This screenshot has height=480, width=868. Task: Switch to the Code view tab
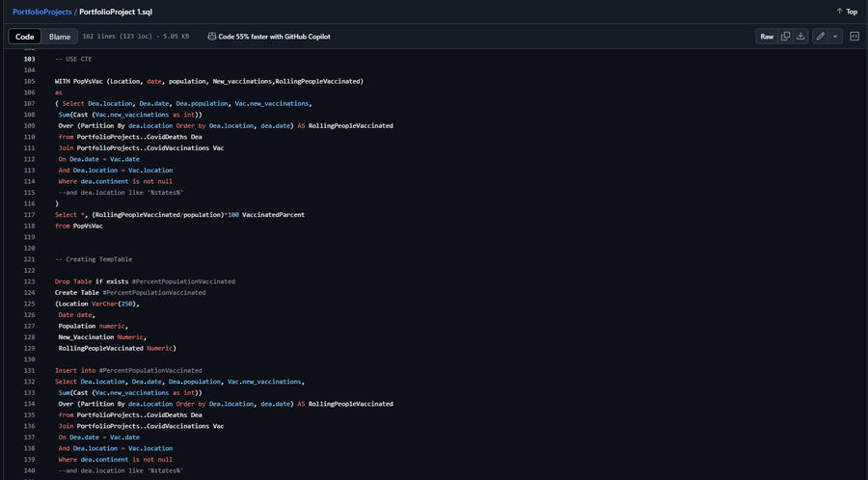pos(25,37)
